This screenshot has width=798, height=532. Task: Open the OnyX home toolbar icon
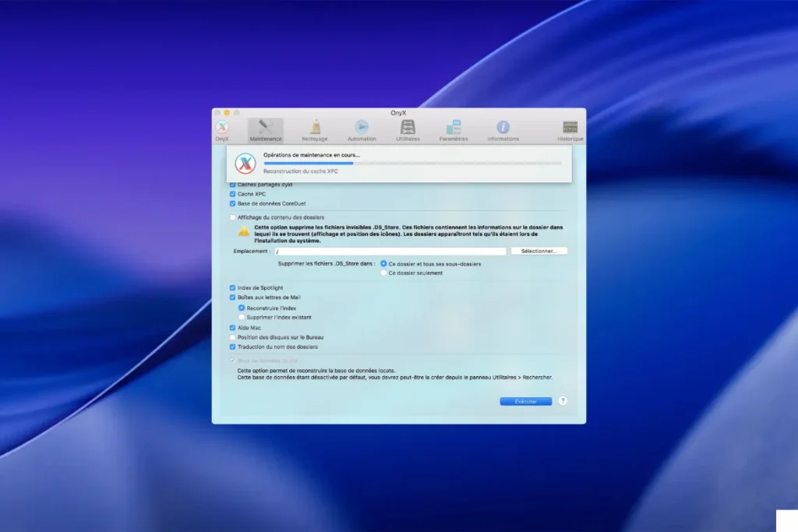tap(222, 129)
